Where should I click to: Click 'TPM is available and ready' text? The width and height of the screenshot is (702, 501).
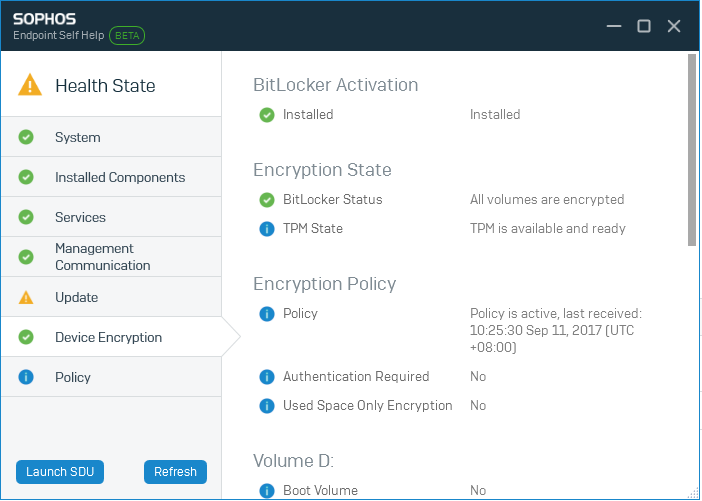click(x=548, y=229)
